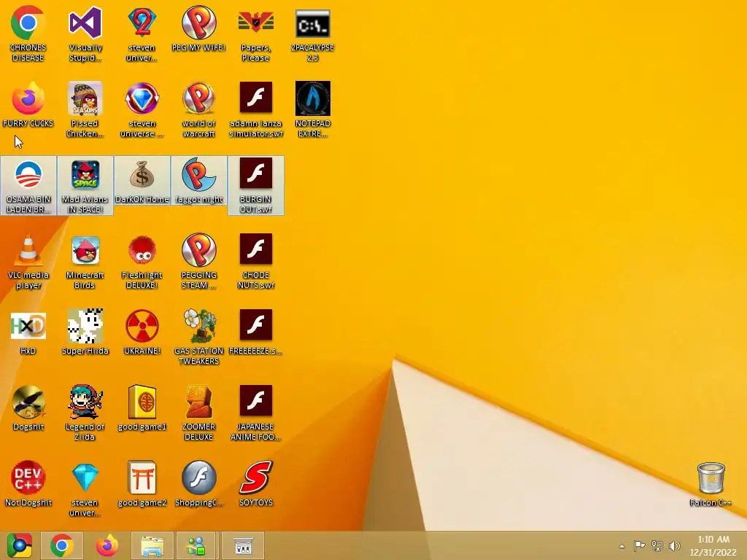Select the Obama-logo icon in the highlighted row
Viewport: 747px width, 560px height.
(x=28, y=186)
